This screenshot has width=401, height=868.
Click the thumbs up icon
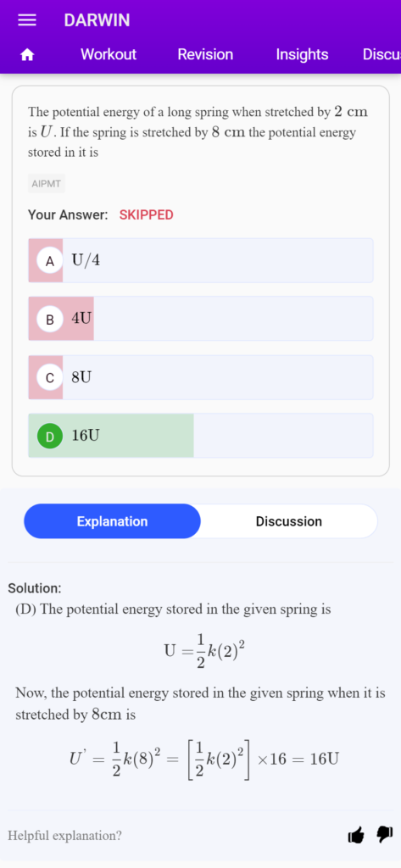[x=356, y=835]
